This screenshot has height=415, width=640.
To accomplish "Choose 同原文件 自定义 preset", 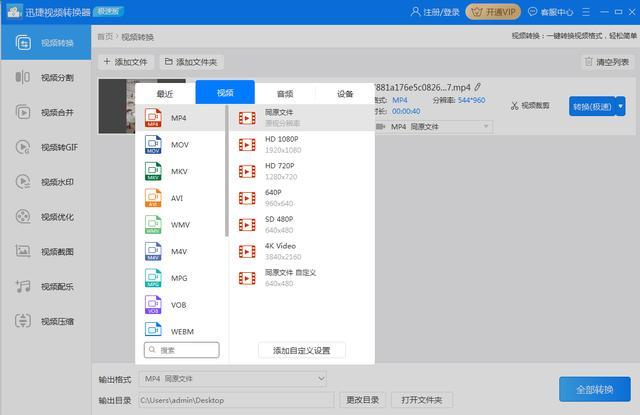I will (x=302, y=278).
